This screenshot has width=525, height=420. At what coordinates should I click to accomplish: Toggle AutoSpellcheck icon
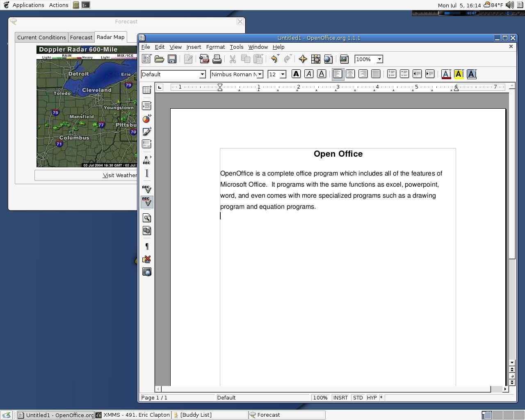pyautogui.click(x=147, y=202)
